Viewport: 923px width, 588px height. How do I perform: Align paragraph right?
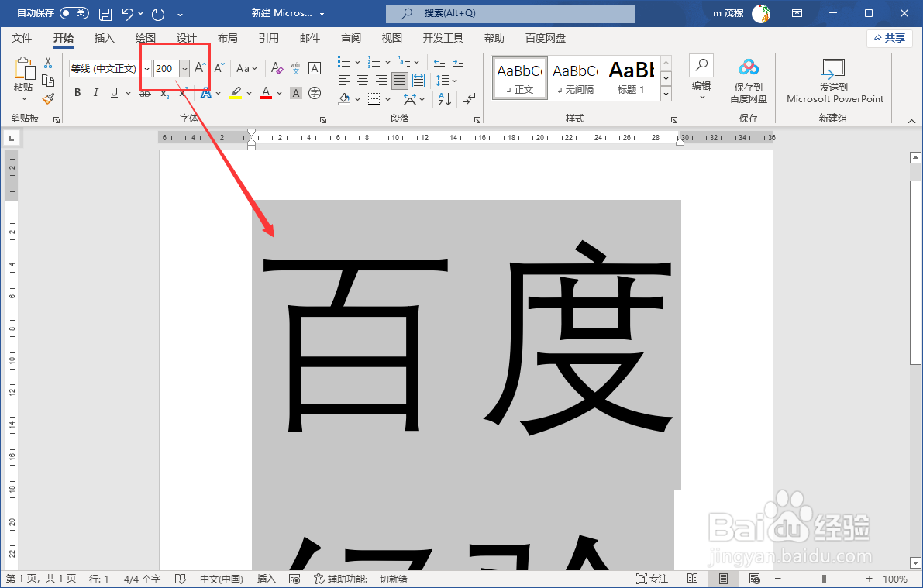(381, 81)
